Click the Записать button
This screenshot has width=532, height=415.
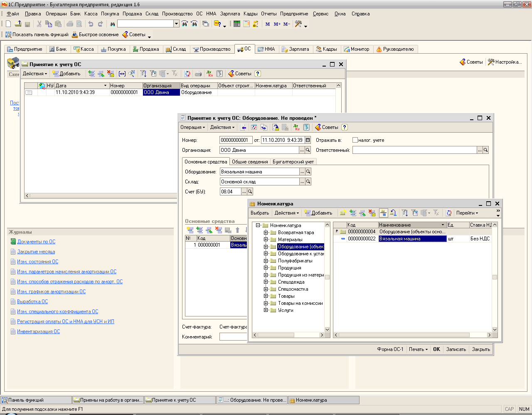456,349
